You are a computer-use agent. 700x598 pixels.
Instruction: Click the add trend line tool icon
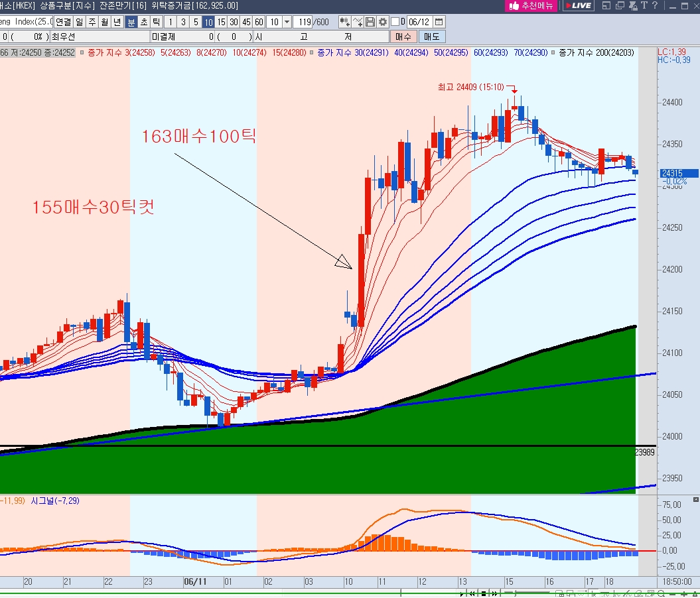357,22
